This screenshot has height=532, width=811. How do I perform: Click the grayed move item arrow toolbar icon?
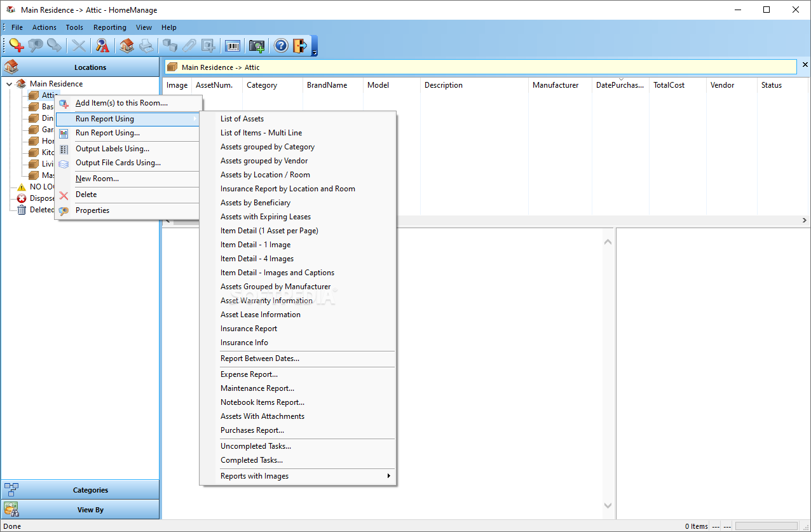click(x=55, y=46)
